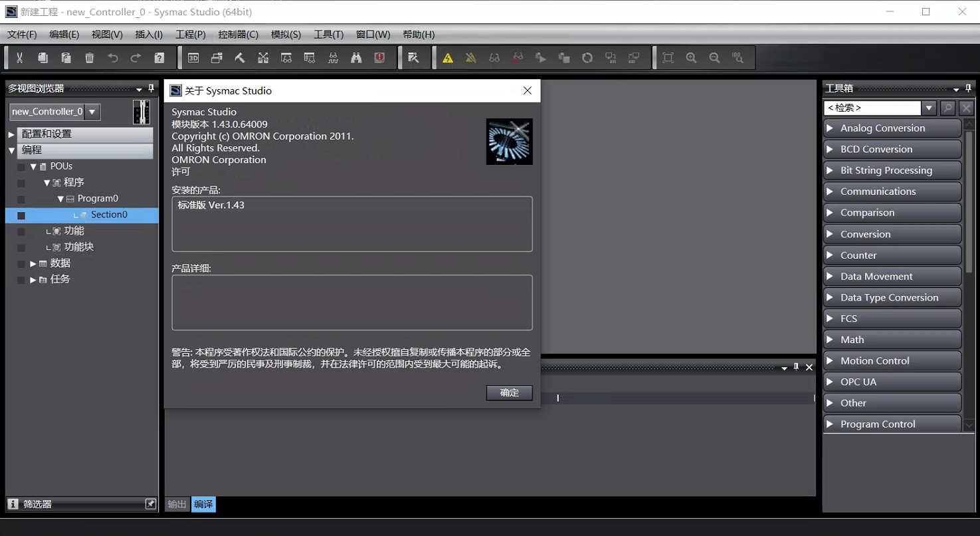Click the binoculars search icon
The width and height of the screenshot is (980, 536).
(x=356, y=58)
